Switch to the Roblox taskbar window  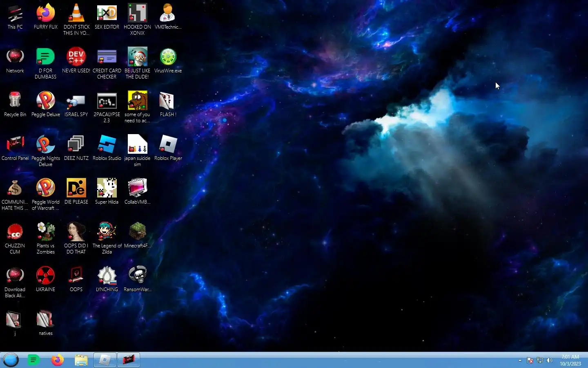(105, 360)
